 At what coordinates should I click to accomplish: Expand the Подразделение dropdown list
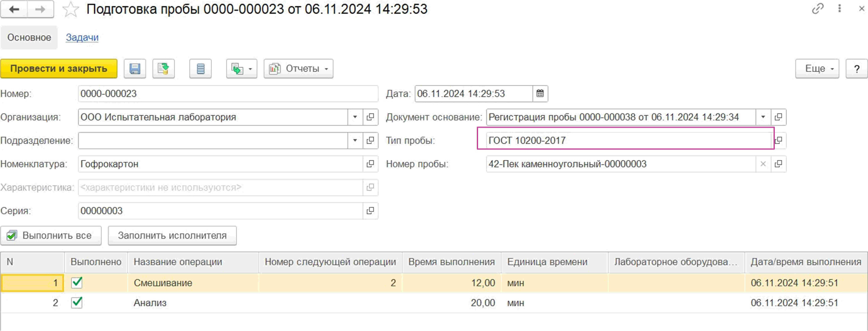tap(355, 140)
